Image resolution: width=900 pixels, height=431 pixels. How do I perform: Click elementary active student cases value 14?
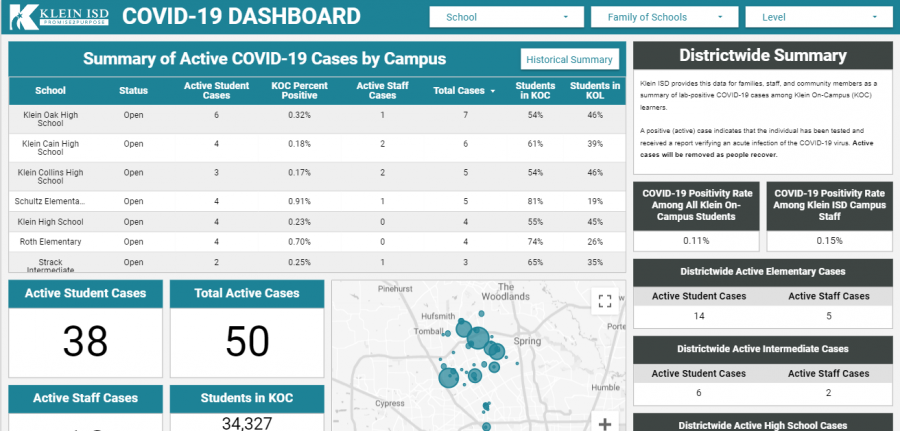coord(699,316)
